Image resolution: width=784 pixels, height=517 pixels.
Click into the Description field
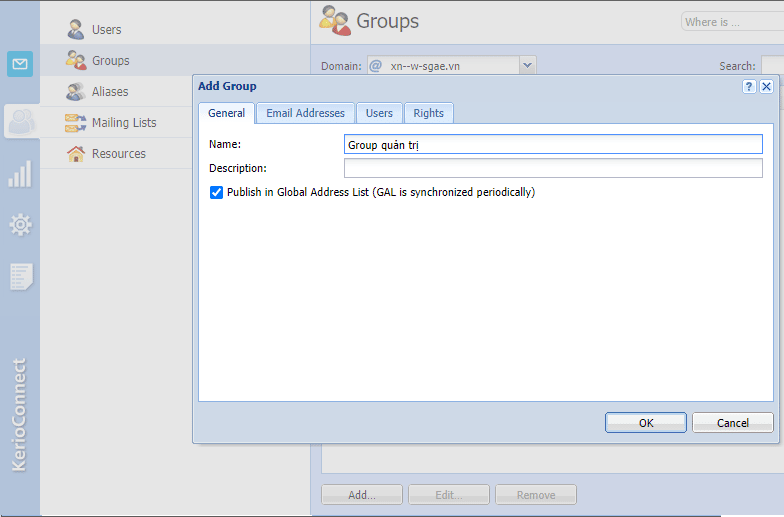pyautogui.click(x=553, y=168)
